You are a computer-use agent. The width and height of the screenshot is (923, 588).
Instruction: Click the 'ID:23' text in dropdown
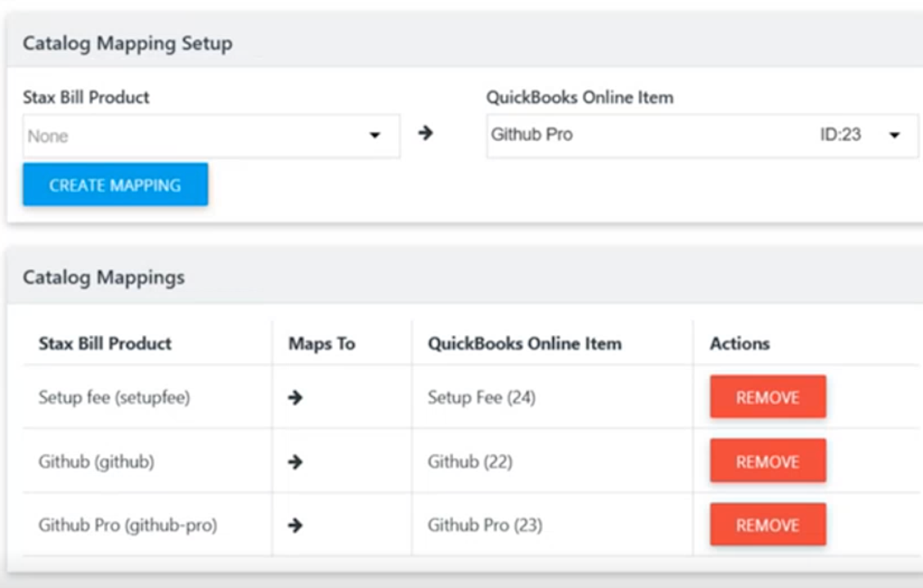click(x=840, y=134)
